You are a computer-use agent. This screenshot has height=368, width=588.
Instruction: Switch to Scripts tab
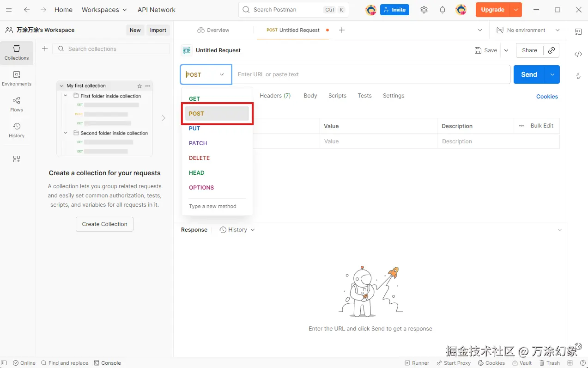click(x=337, y=96)
